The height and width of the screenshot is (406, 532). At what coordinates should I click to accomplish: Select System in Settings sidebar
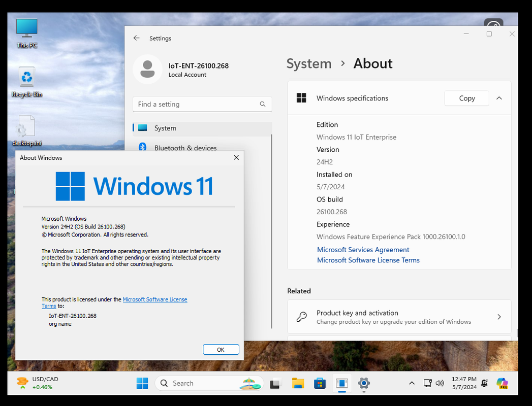tap(202, 128)
